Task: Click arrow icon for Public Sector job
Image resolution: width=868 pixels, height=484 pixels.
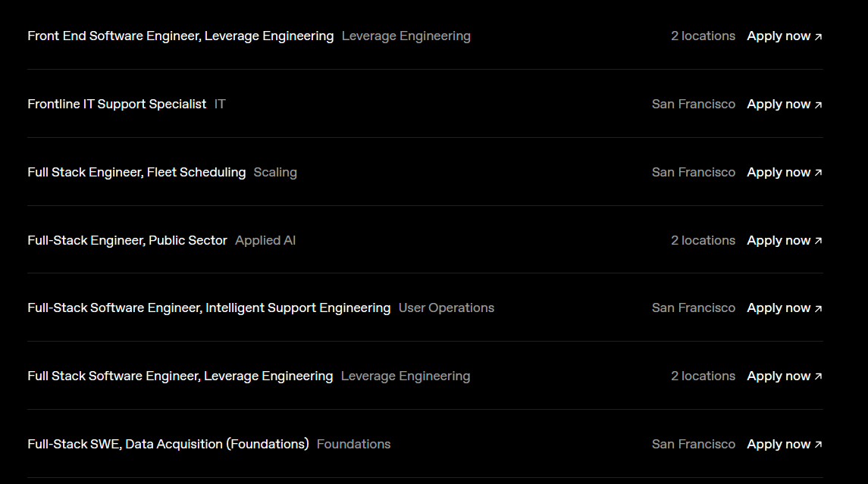Action: [818, 241]
